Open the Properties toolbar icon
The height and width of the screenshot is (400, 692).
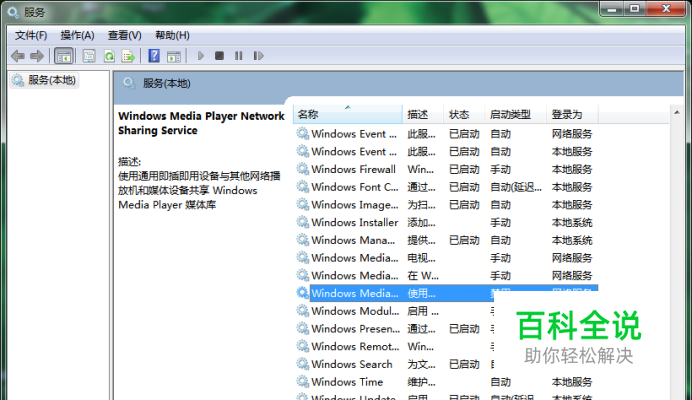[x=89, y=56]
